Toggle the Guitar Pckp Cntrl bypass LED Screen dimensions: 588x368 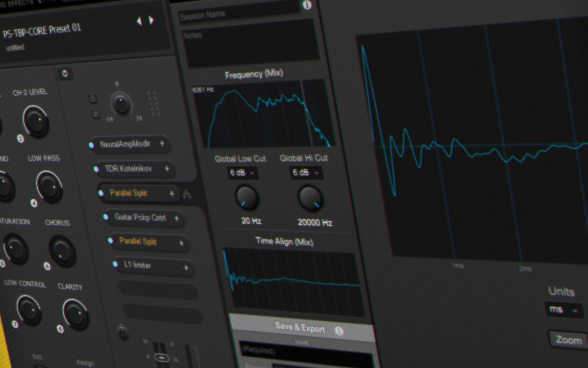(x=106, y=216)
